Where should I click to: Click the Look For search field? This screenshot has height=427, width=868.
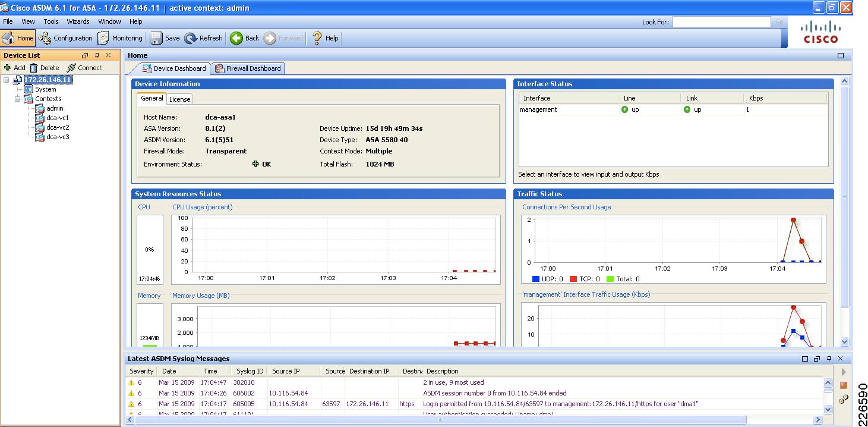pos(721,22)
